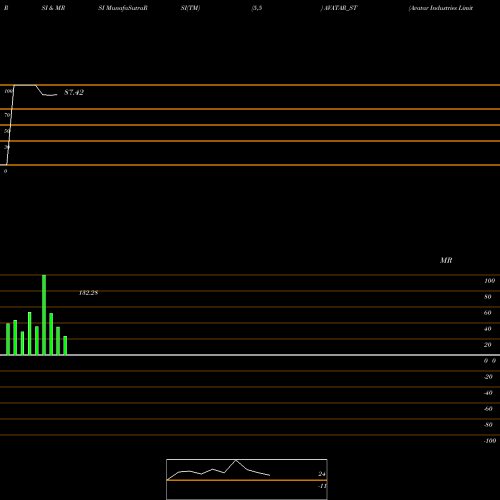
Task: Click the SI & MR header label
Action: click(53, 8)
